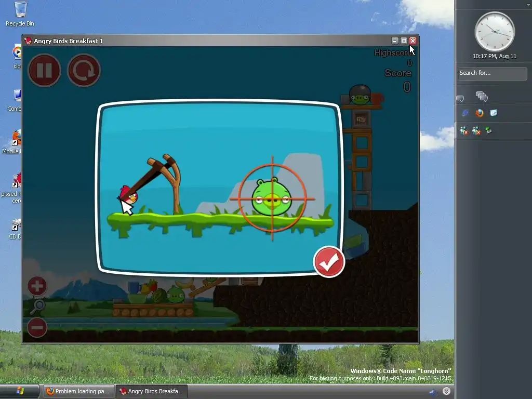
Task: Click the magnifying glass zoom icon
Action: 37,307
